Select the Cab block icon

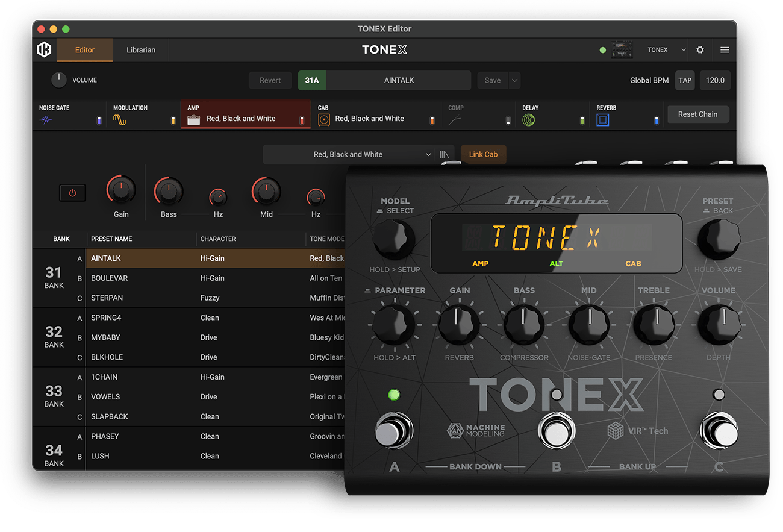(x=324, y=119)
